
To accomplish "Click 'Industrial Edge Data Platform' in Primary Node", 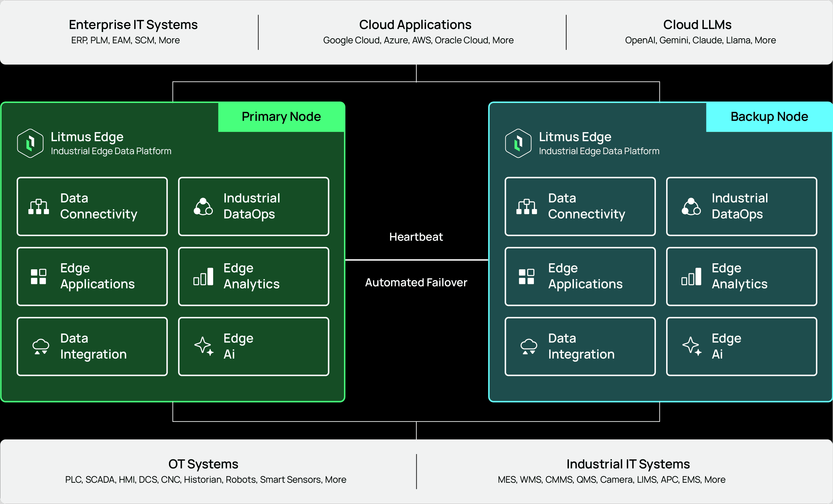I will [111, 151].
